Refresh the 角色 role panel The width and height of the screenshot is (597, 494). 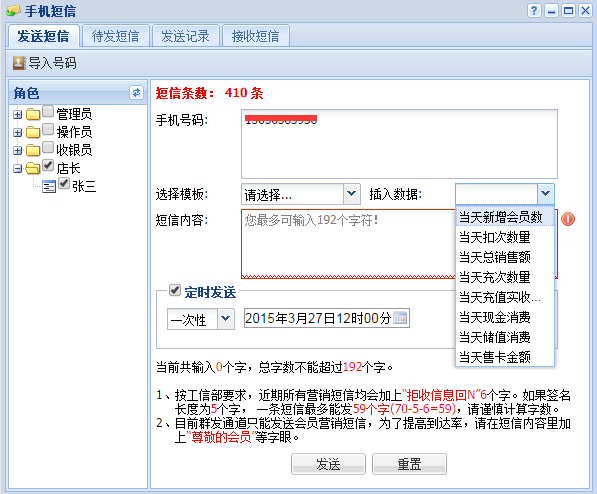pos(136,93)
